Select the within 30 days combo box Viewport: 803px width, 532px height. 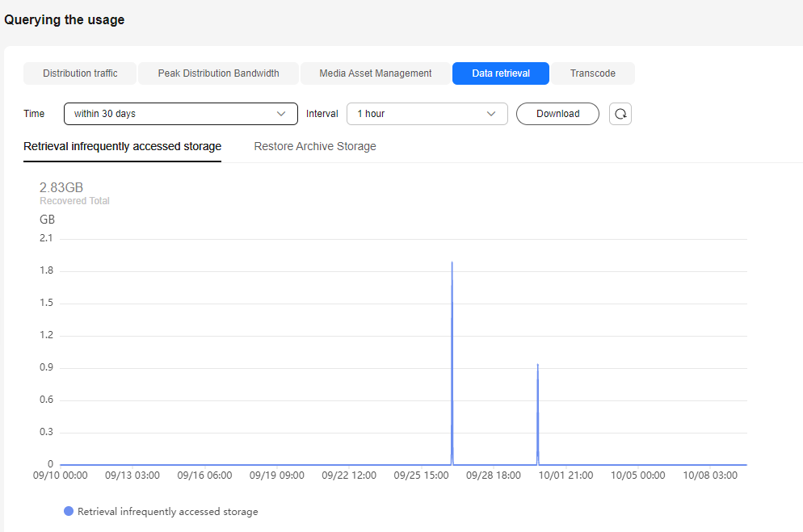[x=181, y=114]
